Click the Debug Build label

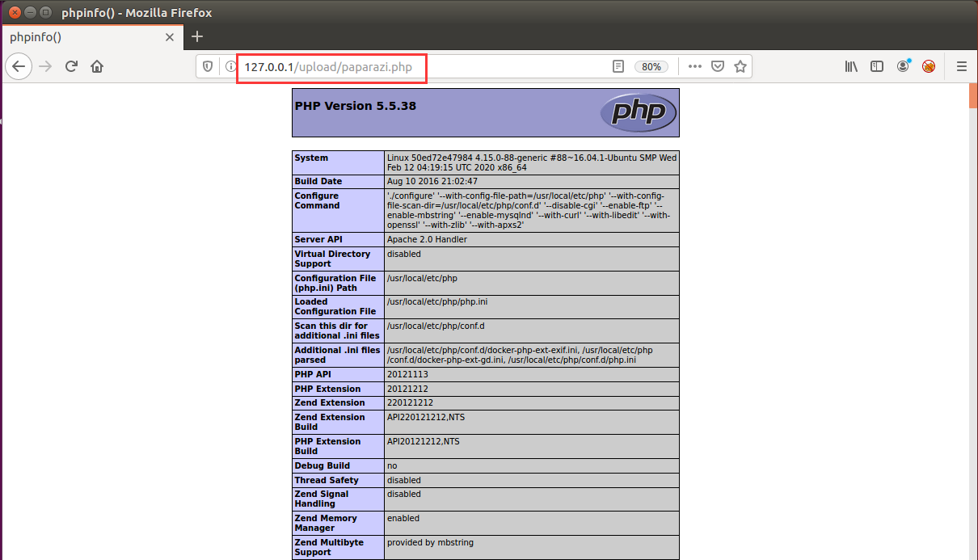pyautogui.click(x=322, y=466)
